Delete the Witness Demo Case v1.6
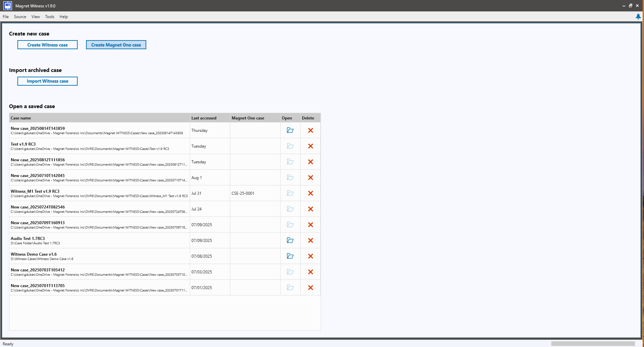Viewport: 644px width, 347px height. [x=311, y=256]
